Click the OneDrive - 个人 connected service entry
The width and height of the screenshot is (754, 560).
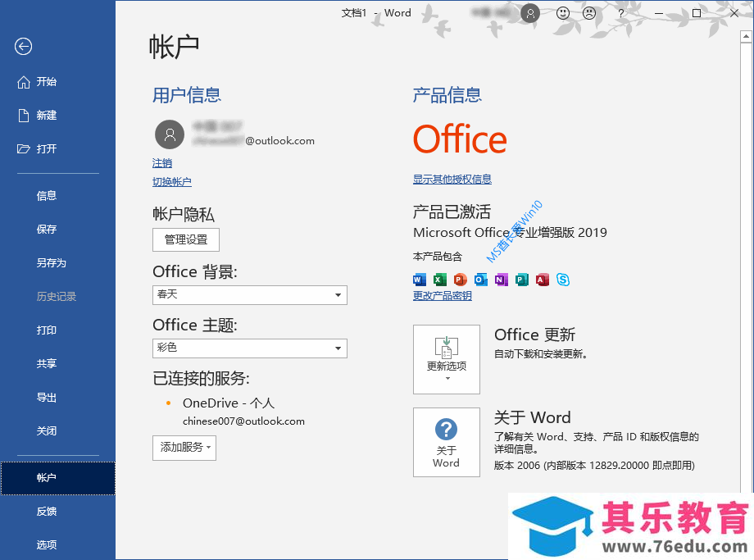tap(229, 403)
